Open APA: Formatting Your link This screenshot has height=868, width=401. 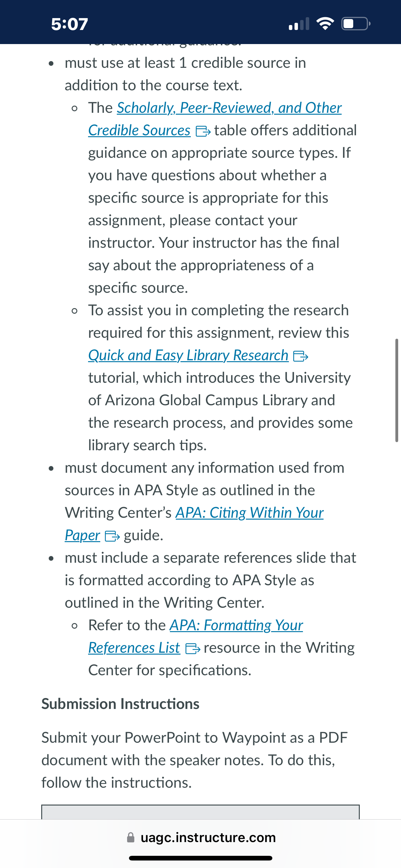pyautogui.click(x=236, y=626)
